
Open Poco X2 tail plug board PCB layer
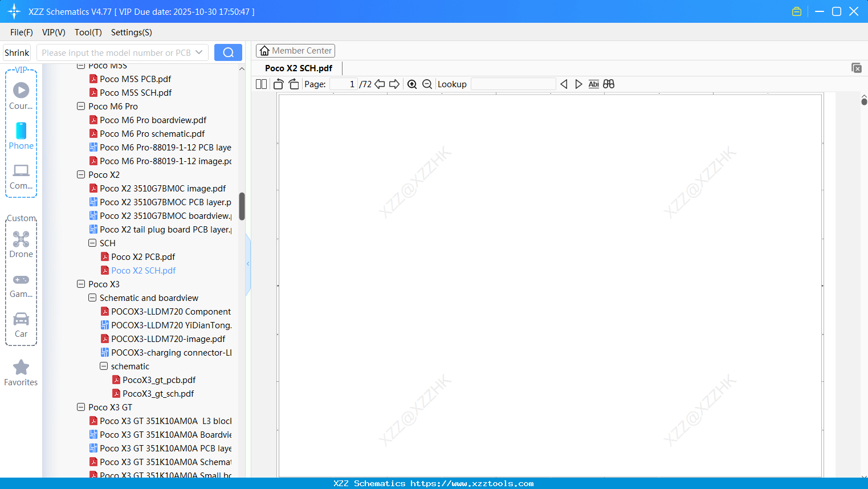(x=165, y=229)
